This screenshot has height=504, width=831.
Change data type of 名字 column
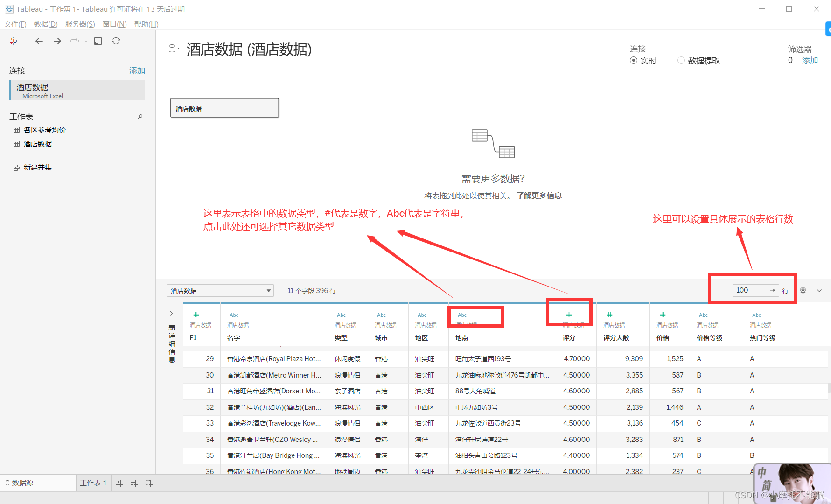coord(234,315)
